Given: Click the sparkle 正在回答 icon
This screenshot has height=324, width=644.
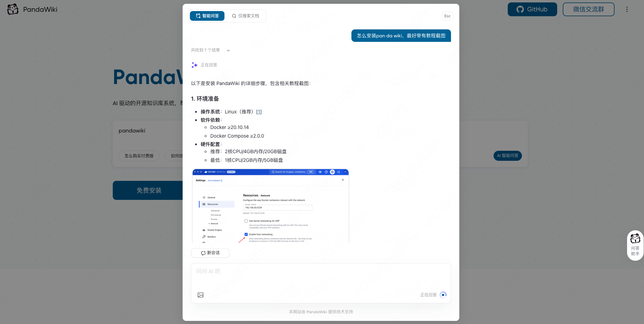Looking at the screenshot, I should coord(194,65).
